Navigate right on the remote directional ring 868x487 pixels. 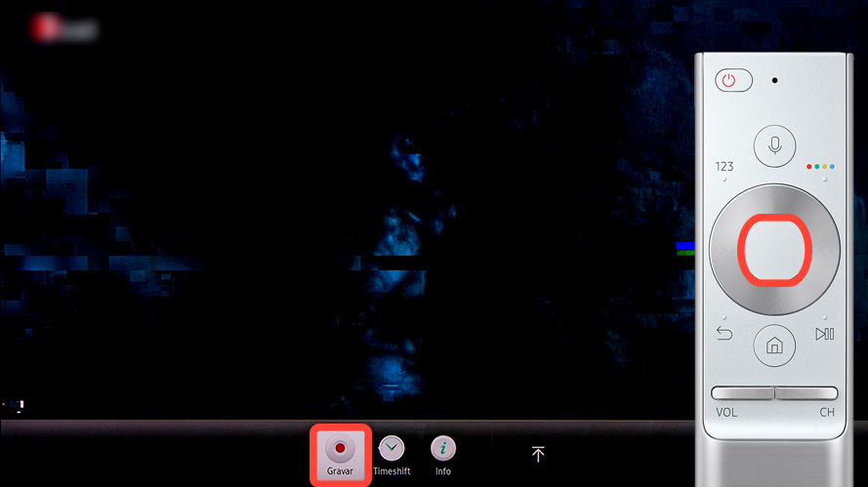click(x=826, y=250)
